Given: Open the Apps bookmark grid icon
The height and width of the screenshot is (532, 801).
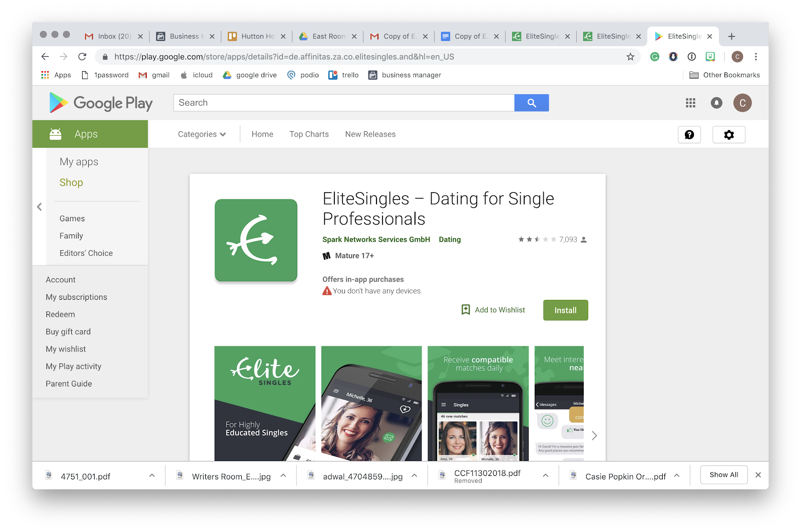Looking at the screenshot, I should [45, 75].
